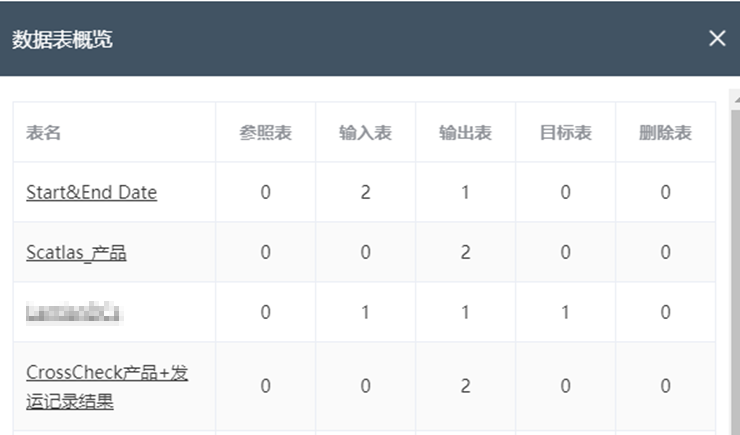Click the 输出表 count for CrossCheck产品+发运记录结果
The width and height of the screenshot is (740, 435).
click(x=465, y=387)
